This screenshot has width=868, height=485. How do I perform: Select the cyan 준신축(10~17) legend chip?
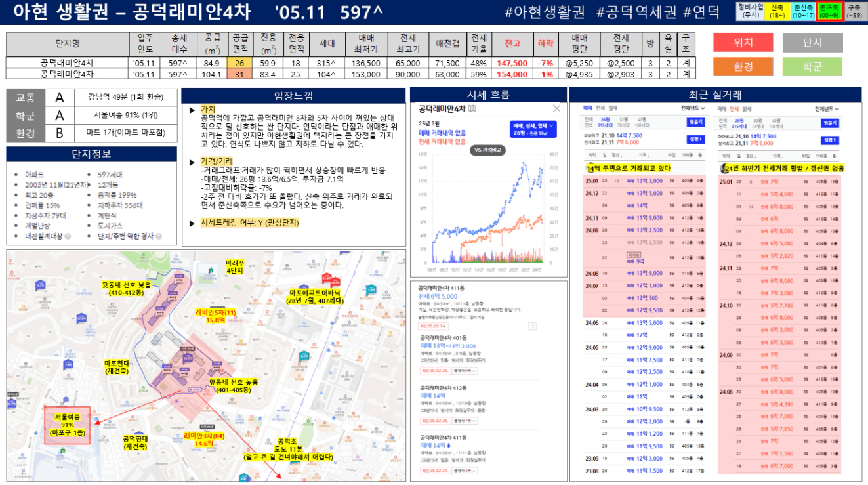(x=803, y=11)
